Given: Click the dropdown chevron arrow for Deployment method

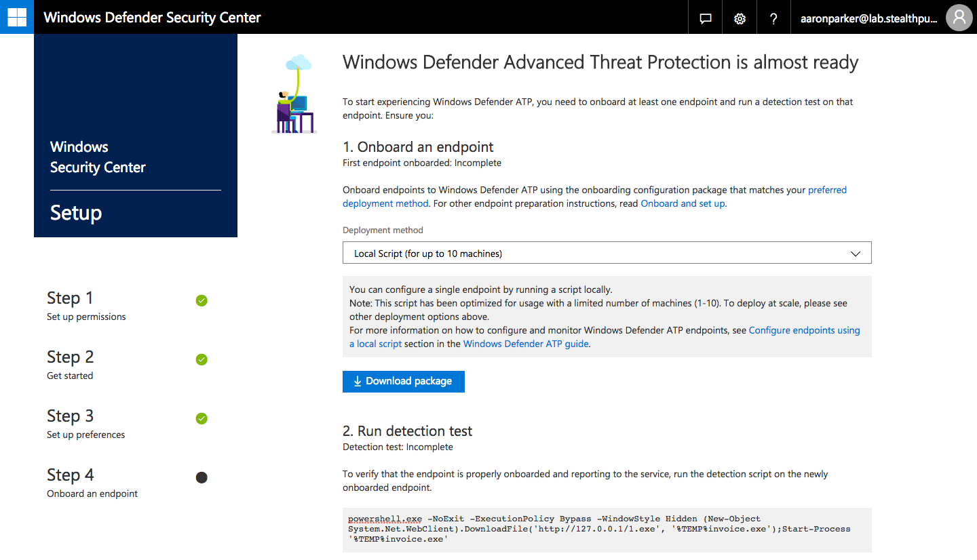Looking at the screenshot, I should (856, 254).
